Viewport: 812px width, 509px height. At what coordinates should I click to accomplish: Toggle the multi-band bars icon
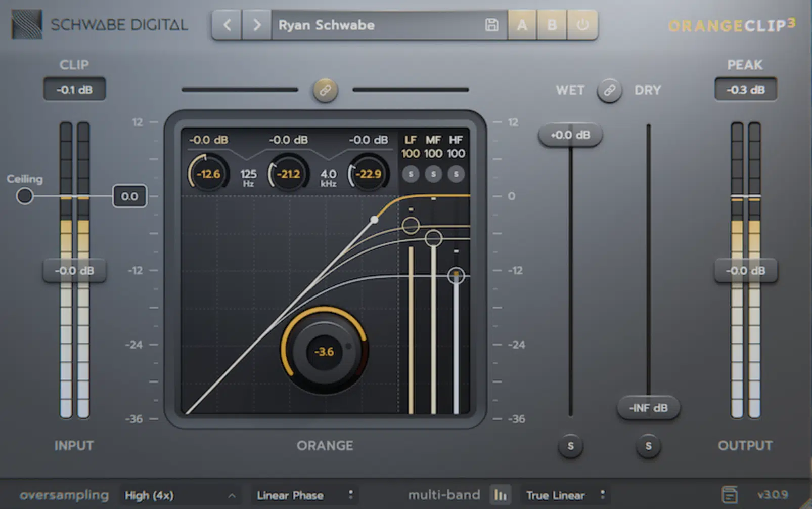(501, 495)
